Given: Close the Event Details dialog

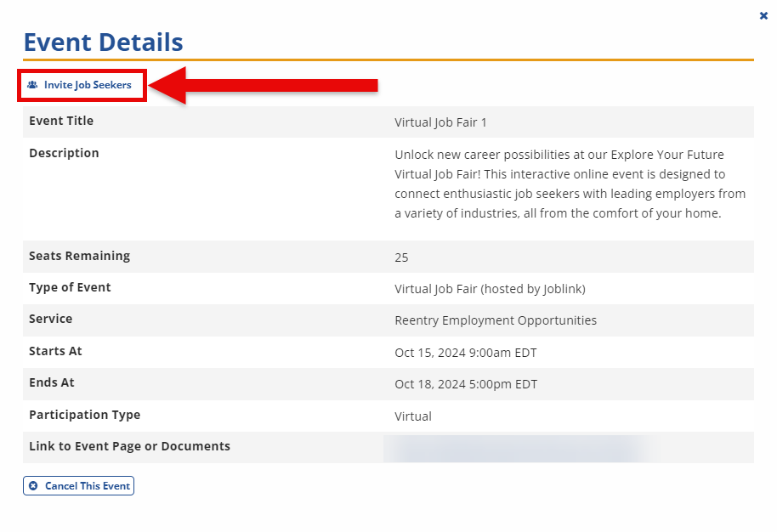Looking at the screenshot, I should (763, 15).
